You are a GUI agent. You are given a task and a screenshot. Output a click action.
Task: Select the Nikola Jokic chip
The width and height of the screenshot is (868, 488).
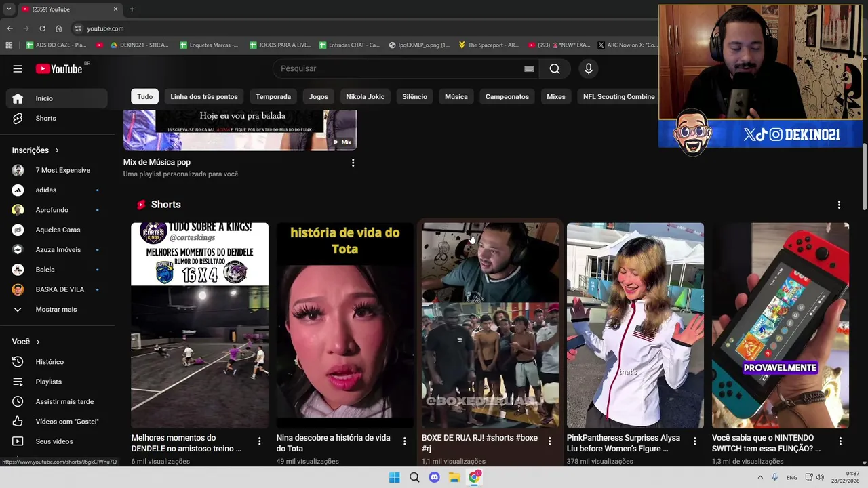(x=366, y=96)
